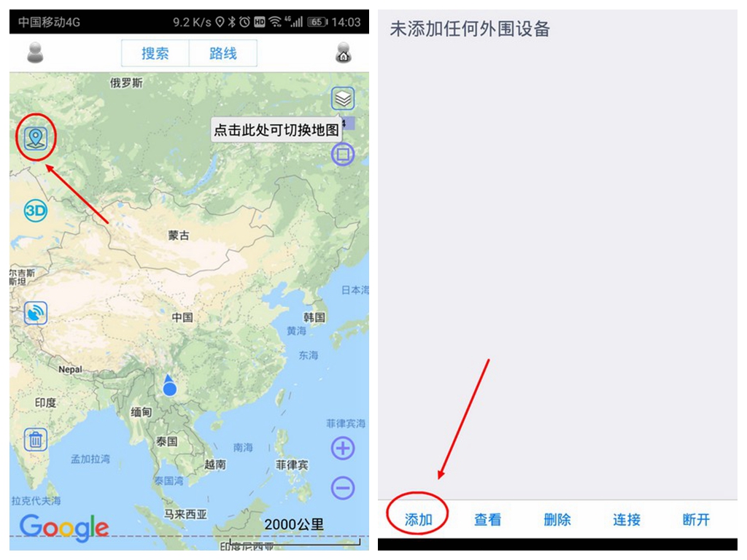Viewport: 747px width, 560px height.
Task: Tap the Google logo on map
Action: tap(64, 527)
